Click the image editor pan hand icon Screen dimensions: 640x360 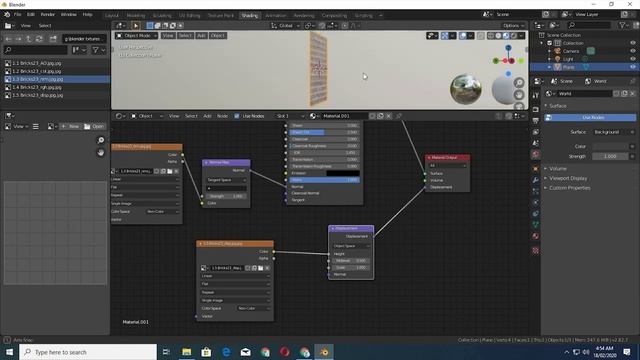(x=101, y=152)
